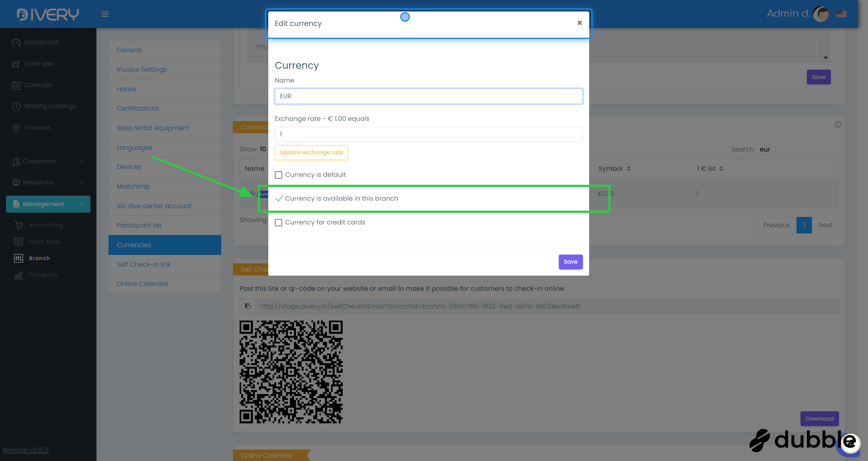
Task: Click the Cash sale cart icon
Action: click(x=16, y=64)
